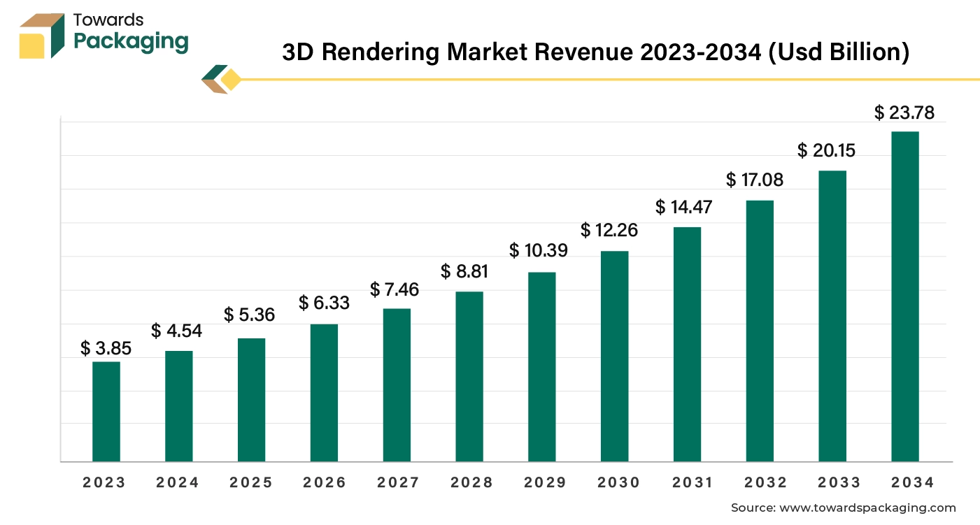Screen dimensions: 980x525
Task: Click the 2033 x-axis label
Action: [x=839, y=482]
